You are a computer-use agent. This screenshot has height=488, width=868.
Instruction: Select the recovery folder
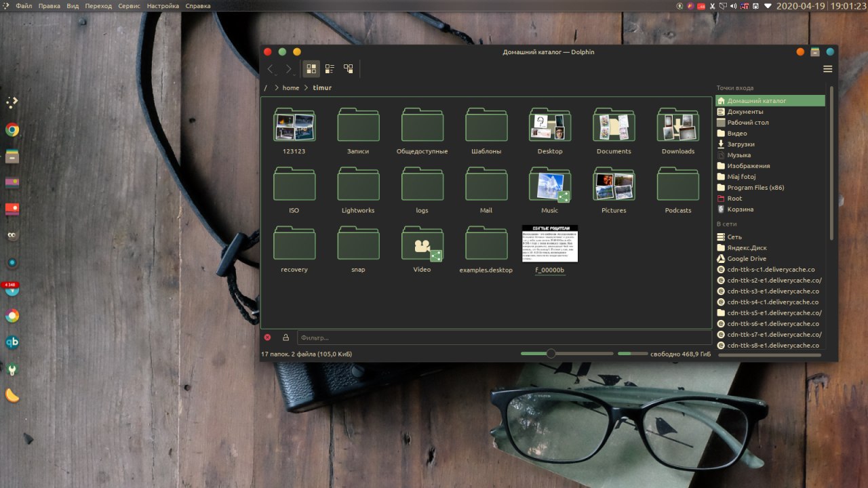[294, 249]
